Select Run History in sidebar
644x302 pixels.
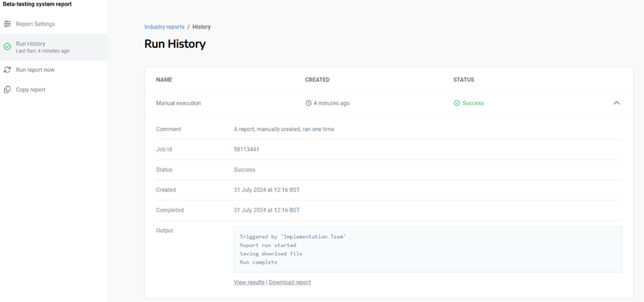(31, 44)
